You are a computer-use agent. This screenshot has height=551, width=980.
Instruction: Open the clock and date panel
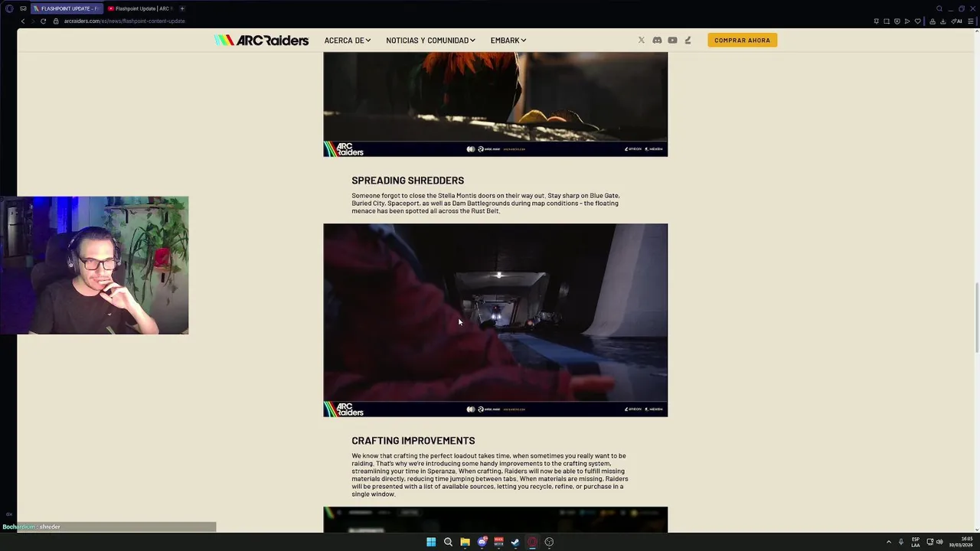(962, 542)
